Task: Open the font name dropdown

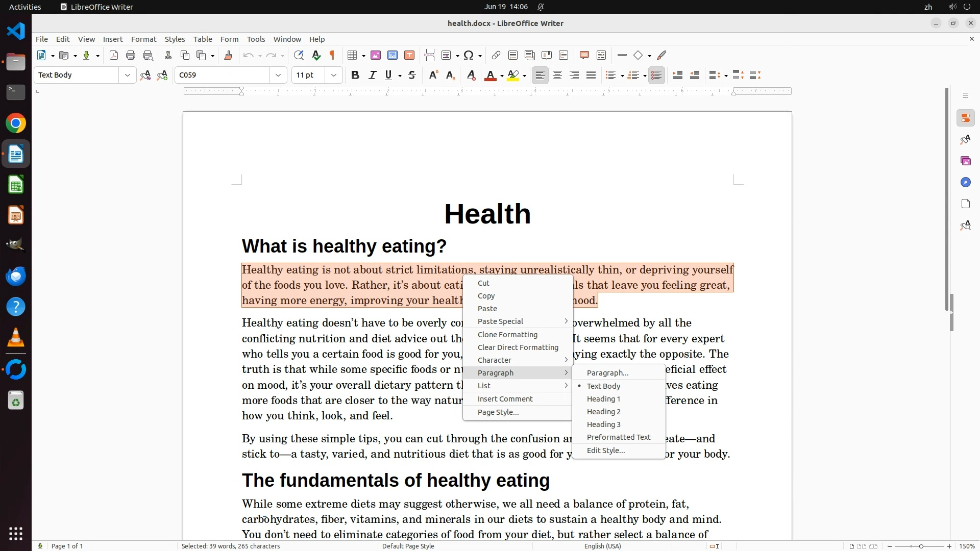Action: click(x=278, y=76)
